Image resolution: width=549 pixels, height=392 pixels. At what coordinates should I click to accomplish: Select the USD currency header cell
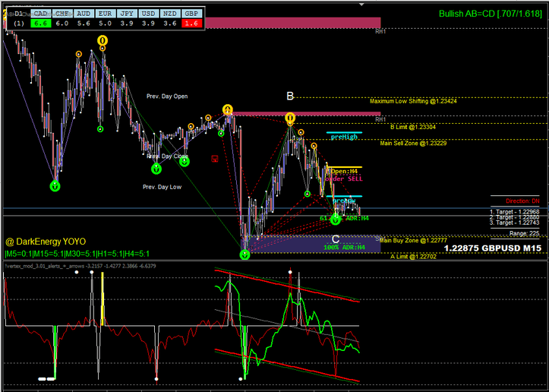pyautogui.click(x=150, y=14)
